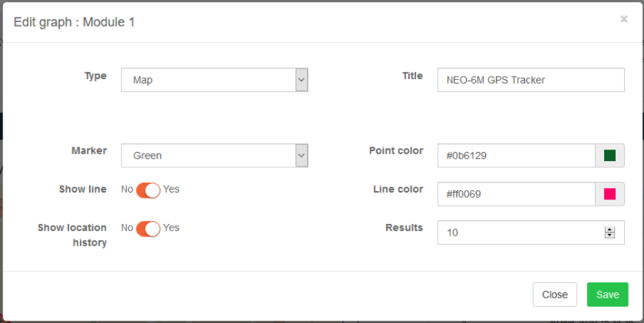Open the Type dropdown showing Map

click(214, 80)
